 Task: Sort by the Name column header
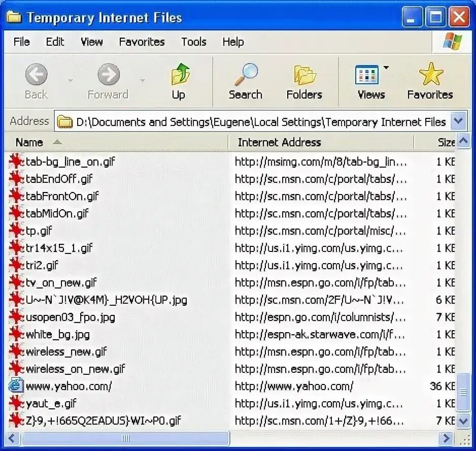coord(117,142)
